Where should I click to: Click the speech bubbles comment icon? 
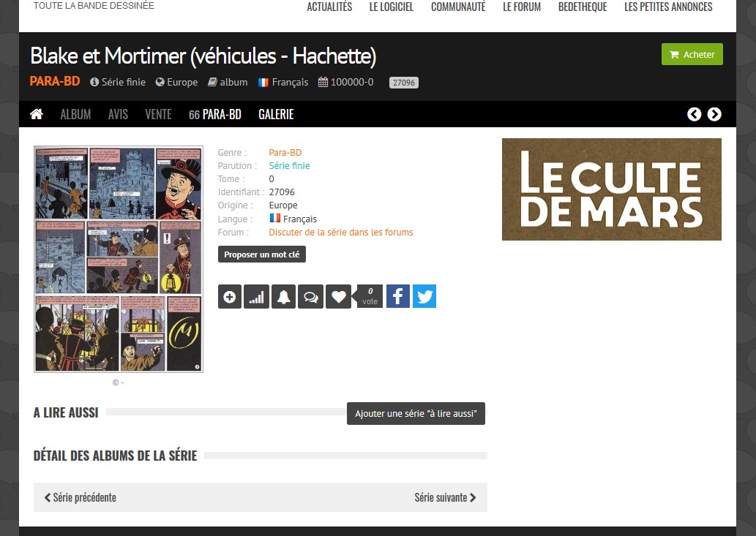310,297
